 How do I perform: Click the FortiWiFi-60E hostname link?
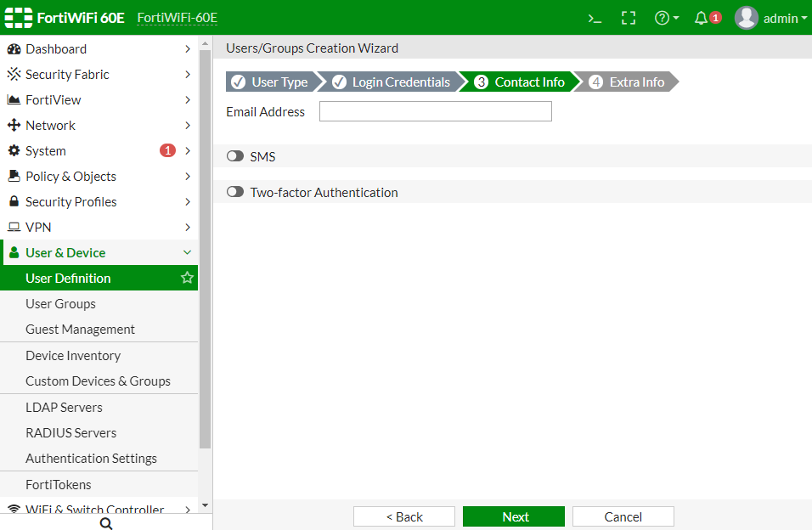178,18
